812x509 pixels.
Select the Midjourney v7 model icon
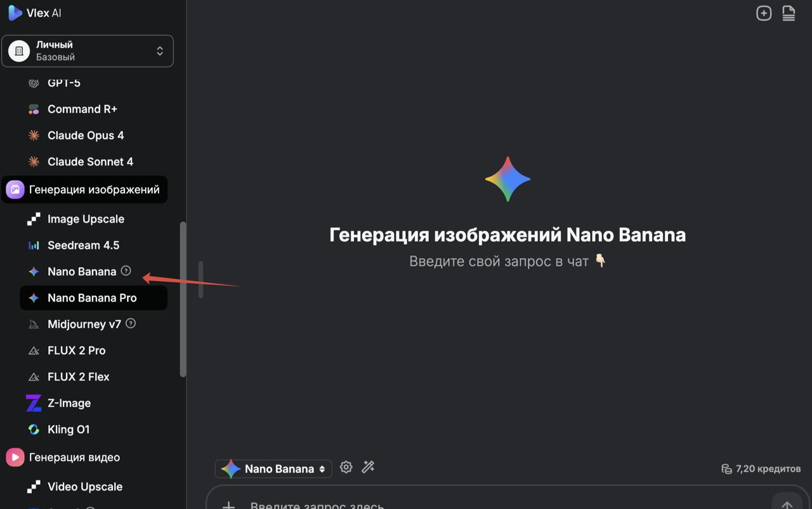33,324
